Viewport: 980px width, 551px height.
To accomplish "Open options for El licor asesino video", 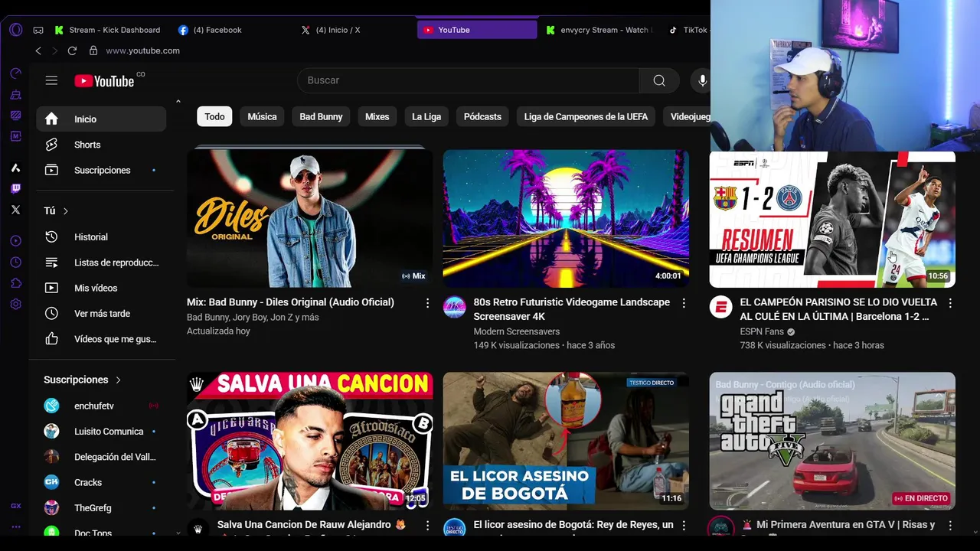I will click(x=684, y=526).
